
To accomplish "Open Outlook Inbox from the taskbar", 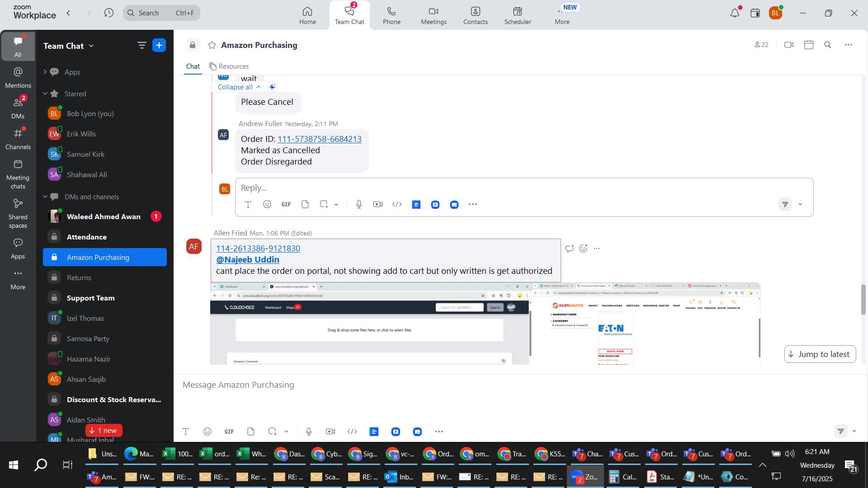I will click(400, 477).
